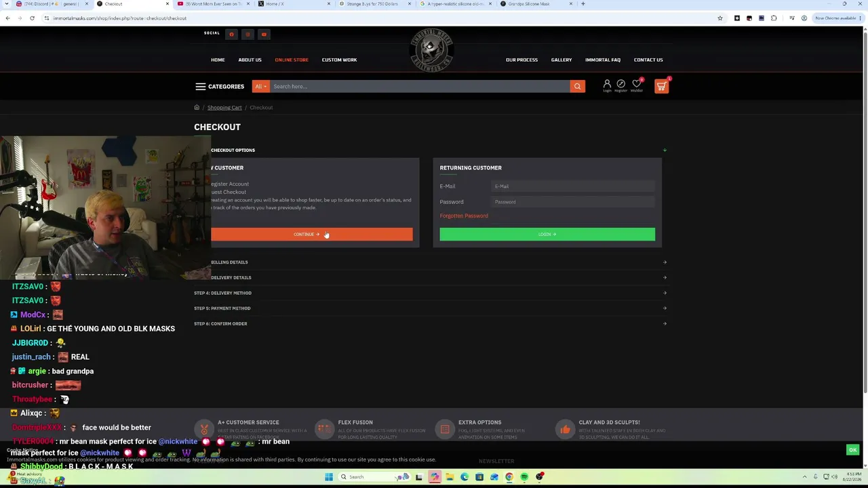
Task: Click the Immortal Masks skull logo
Action: (431, 49)
